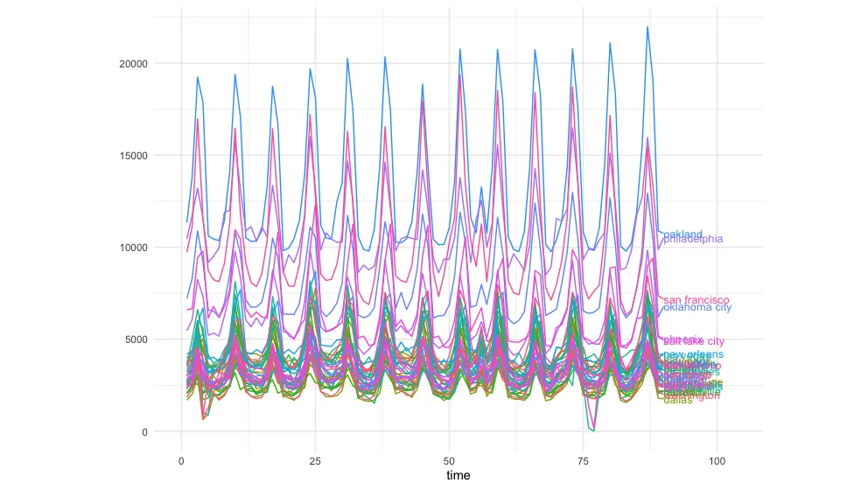This screenshot has height=504, width=868.
Task: Click the dallas label at bottom
Action: tap(678, 401)
